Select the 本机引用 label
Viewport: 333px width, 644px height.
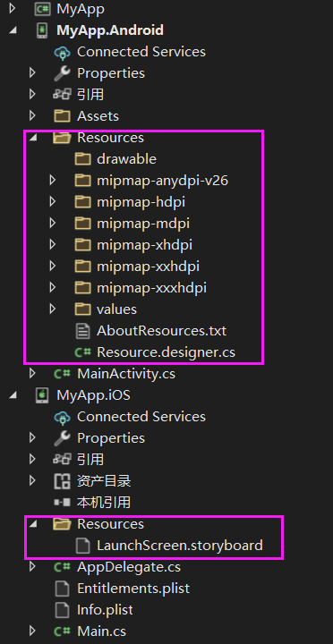104,503
